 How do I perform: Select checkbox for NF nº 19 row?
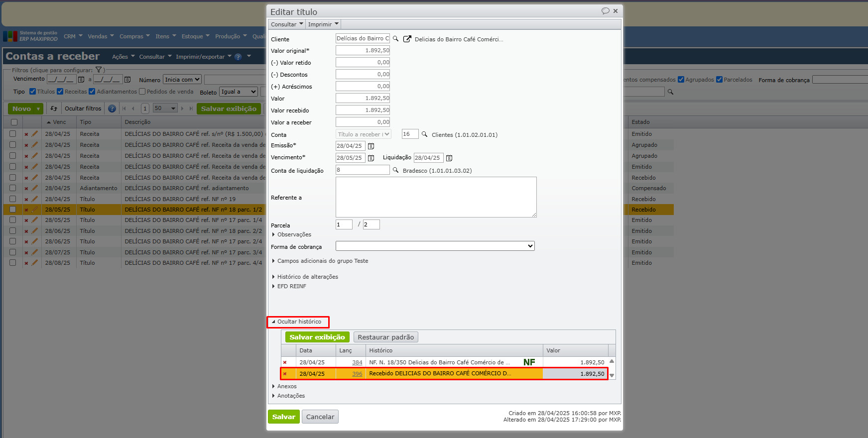tap(13, 199)
